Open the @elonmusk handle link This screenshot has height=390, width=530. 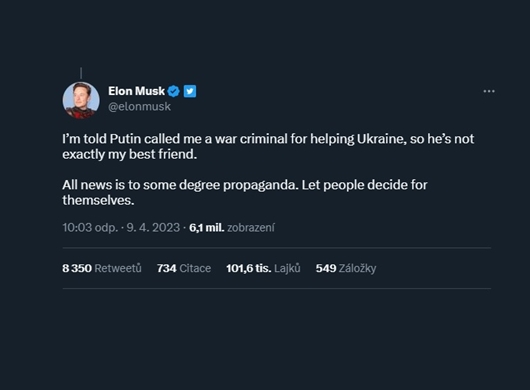tap(139, 106)
